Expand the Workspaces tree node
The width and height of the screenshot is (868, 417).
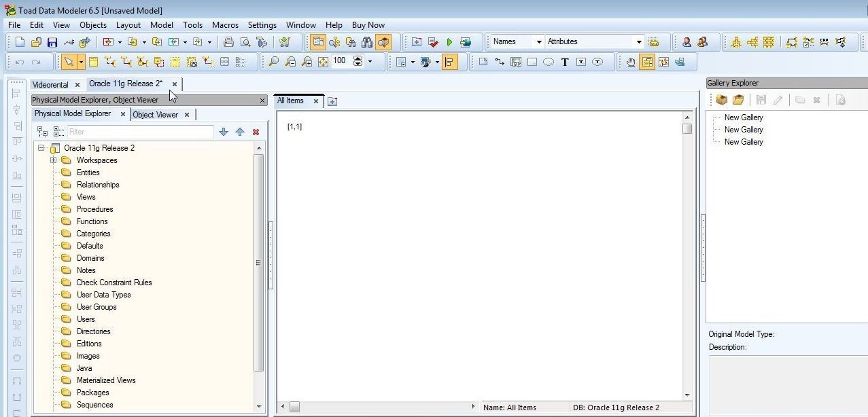coord(53,160)
